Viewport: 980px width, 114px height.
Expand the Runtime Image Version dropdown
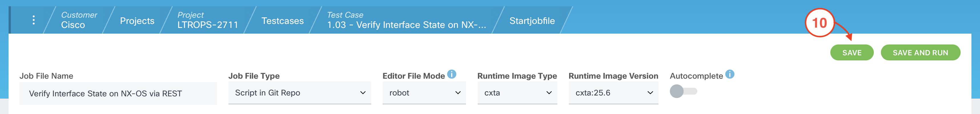pos(613,93)
